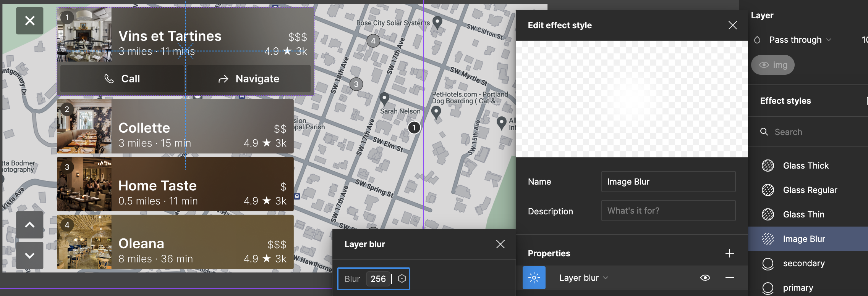Expand the Layer blur effect type dropdown
Viewport: 868px width, 296px height.
584,278
